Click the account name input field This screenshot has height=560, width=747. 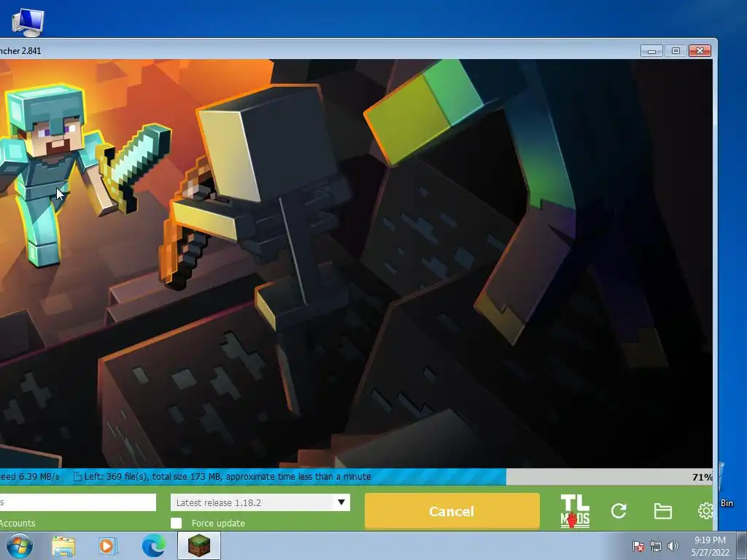pyautogui.click(x=77, y=502)
